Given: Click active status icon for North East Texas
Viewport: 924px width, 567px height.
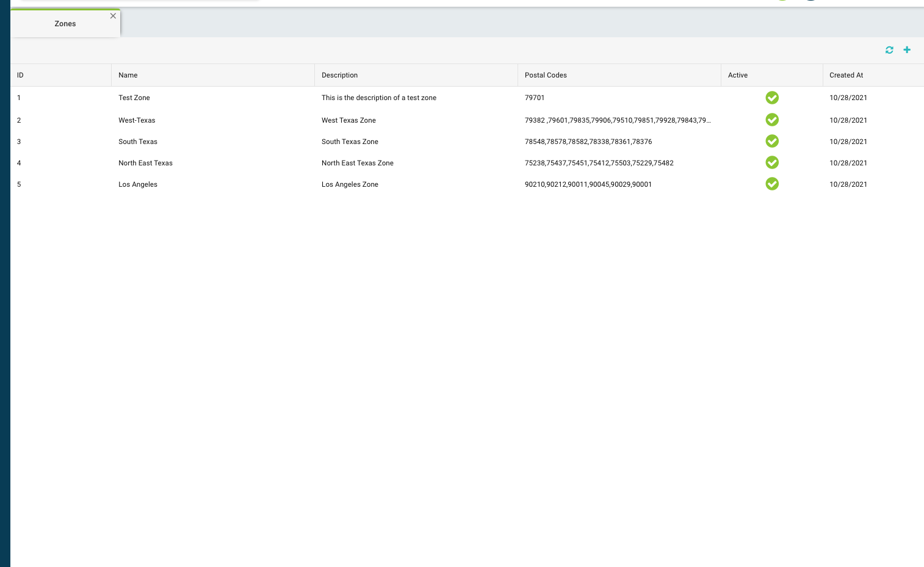Looking at the screenshot, I should click(772, 162).
